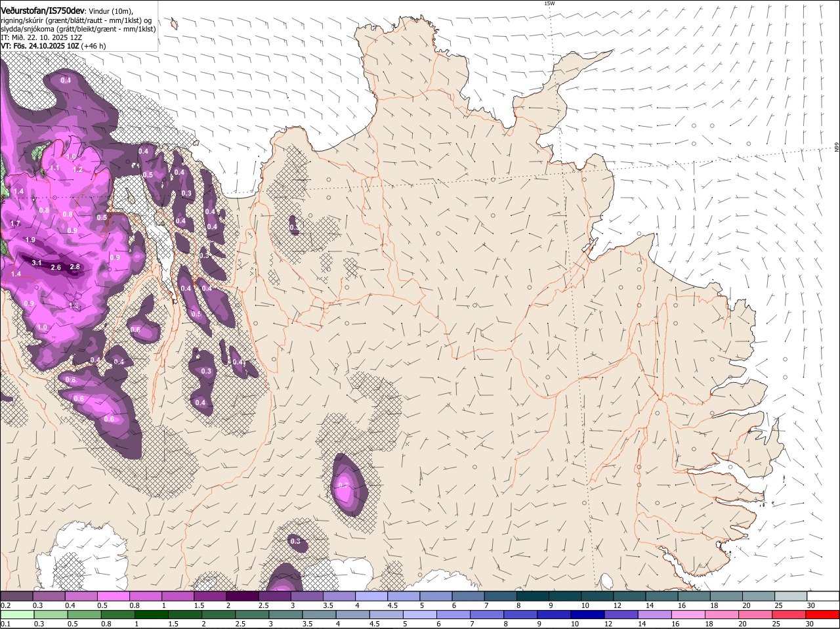This screenshot has width=840, height=629.
Task: Click the snow legend swatch between 4 and 4.5
Action: pos(371,596)
